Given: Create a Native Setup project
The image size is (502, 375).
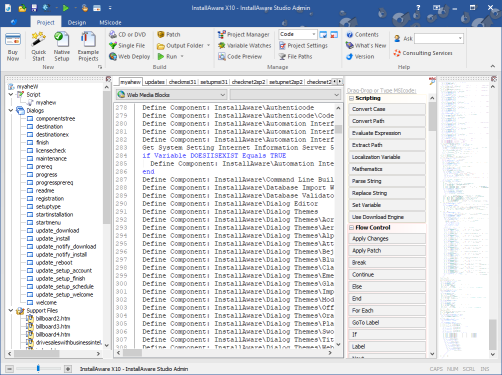Looking at the screenshot, I should pos(62,46).
